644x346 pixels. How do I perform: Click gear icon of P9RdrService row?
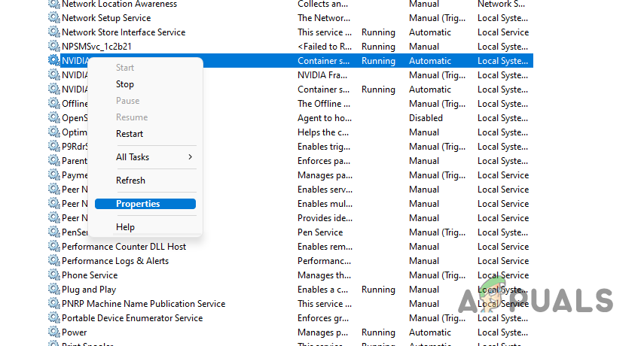coord(53,147)
